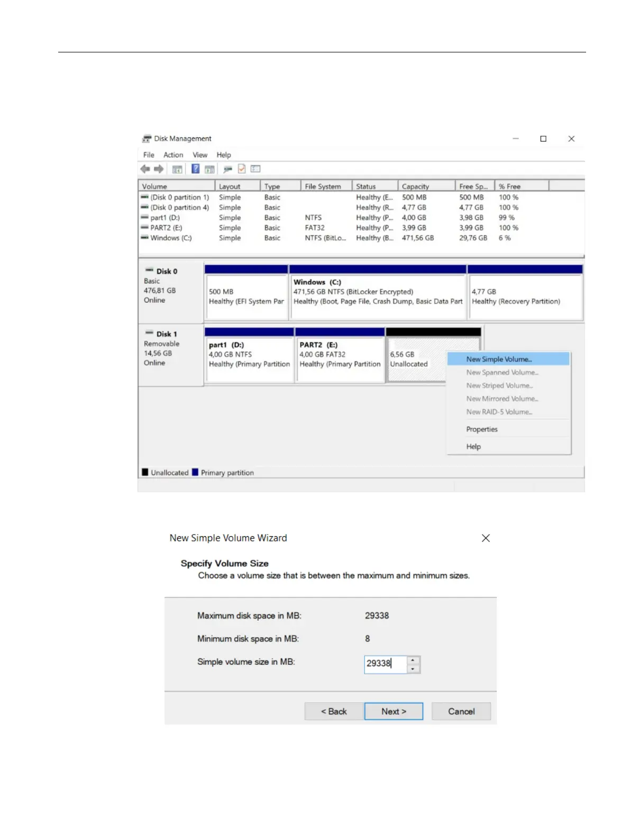Screen dimensions: 630x840
Task: Click the Disk 0 Basic label panel
Action: (171, 292)
